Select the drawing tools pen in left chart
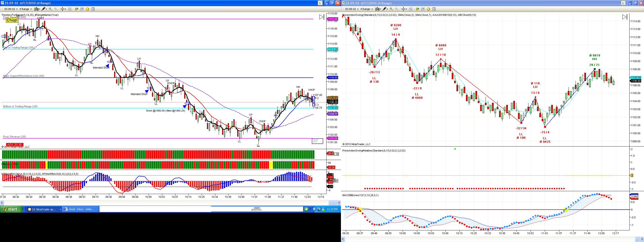Screen dimensions: 644x242 (x=44, y=9)
